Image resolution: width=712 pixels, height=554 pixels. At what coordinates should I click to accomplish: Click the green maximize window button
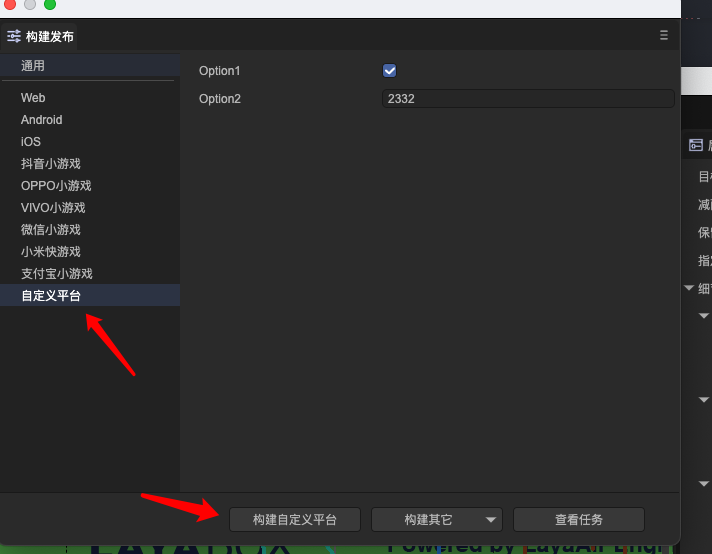point(50,5)
